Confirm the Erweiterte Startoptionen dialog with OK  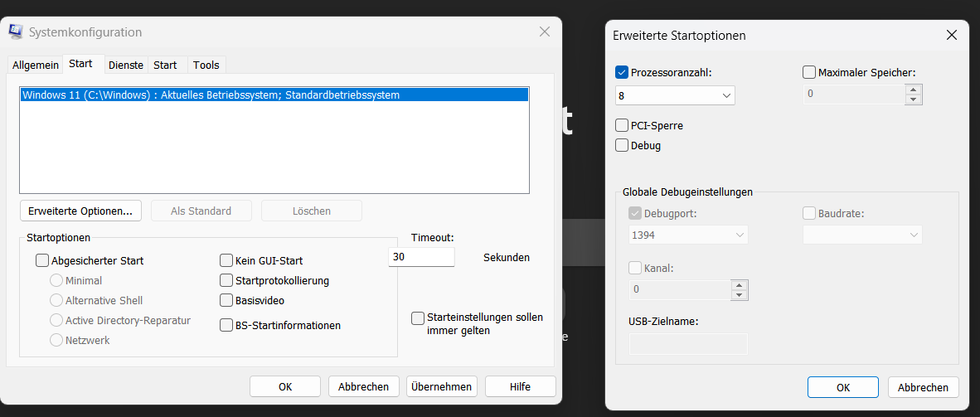point(842,387)
